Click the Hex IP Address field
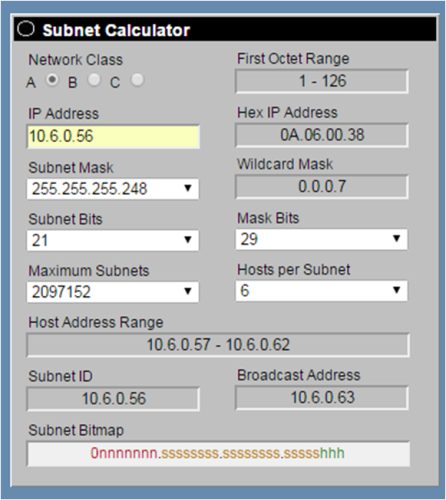 (x=322, y=135)
